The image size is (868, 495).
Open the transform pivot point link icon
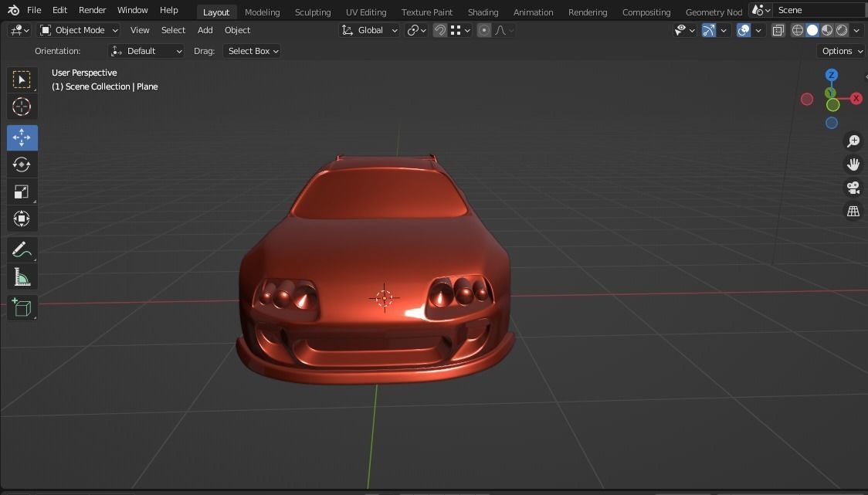point(416,30)
